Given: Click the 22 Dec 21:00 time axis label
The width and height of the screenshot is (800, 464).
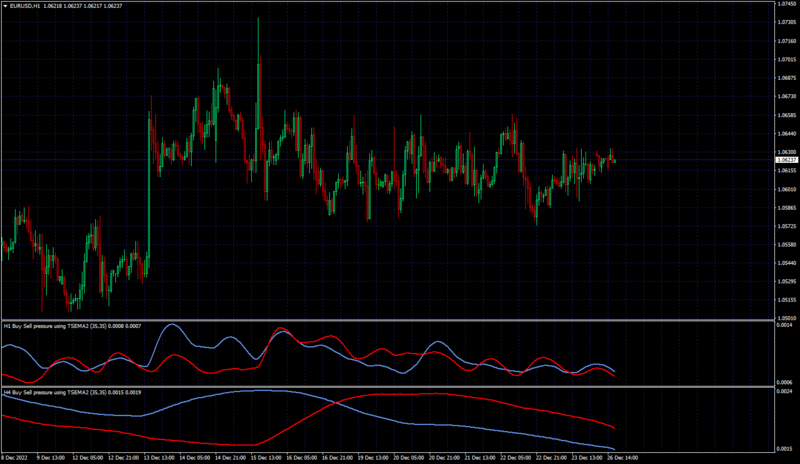Looking at the screenshot, I should coord(551,458).
